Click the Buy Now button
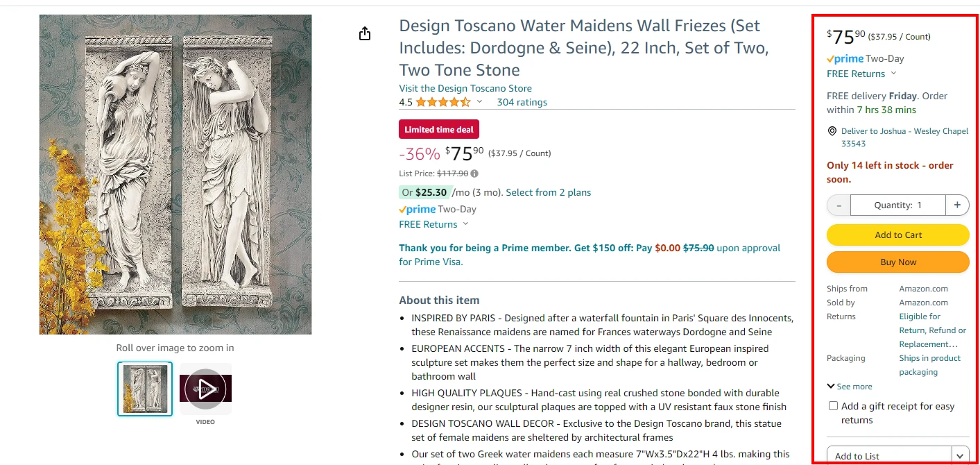980x465 pixels. [897, 262]
